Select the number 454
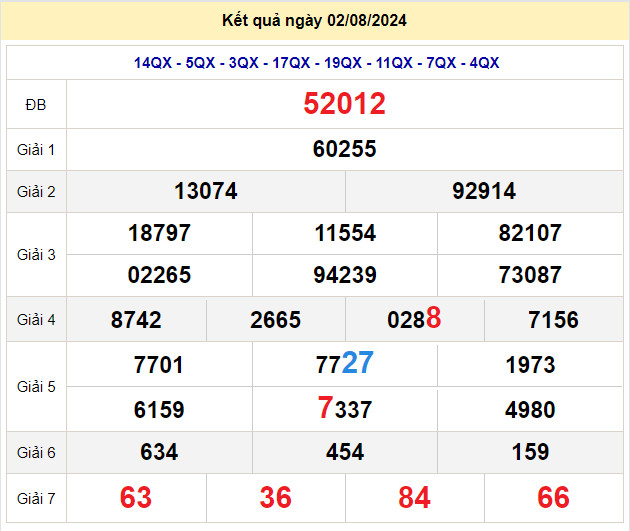This screenshot has width=630, height=531. [345, 452]
